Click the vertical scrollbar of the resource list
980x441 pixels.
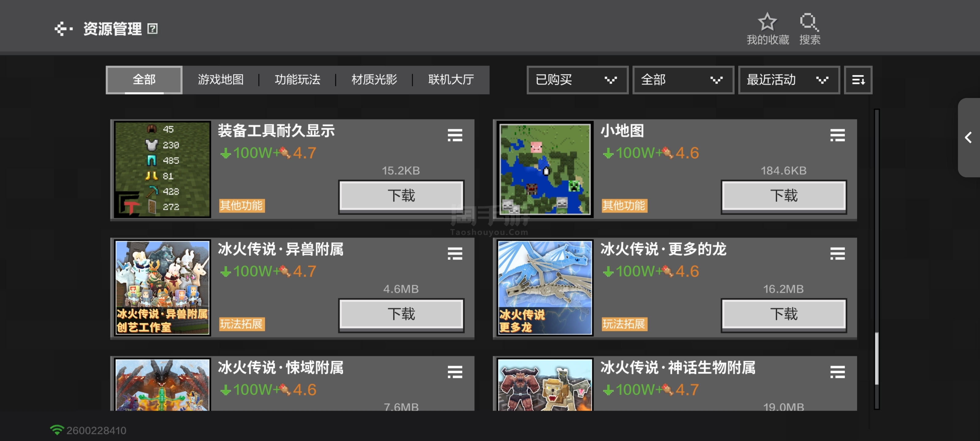[x=876, y=259]
